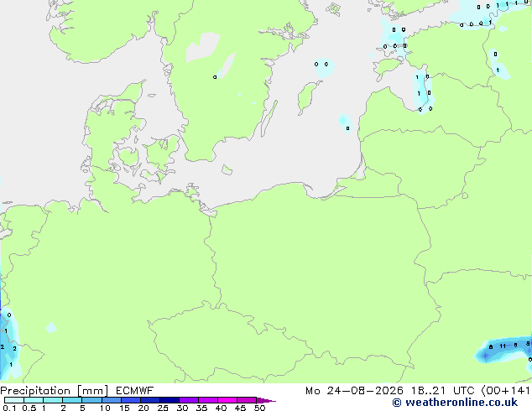This screenshot has width=532, height=411.
Task: Click the '0.5' legend scale label
Action: click(29, 408)
